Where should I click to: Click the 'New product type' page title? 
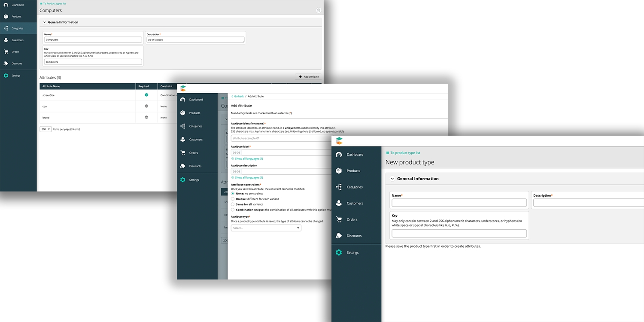tap(410, 162)
